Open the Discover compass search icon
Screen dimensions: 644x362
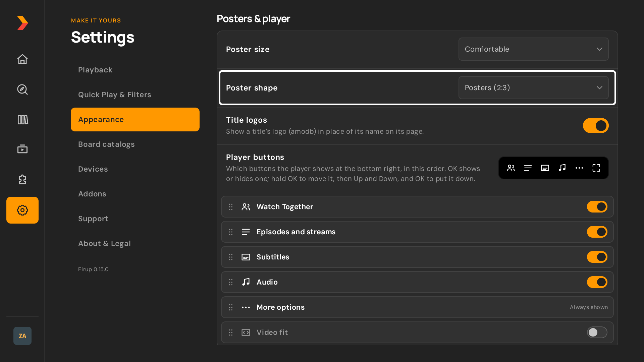click(22, 89)
